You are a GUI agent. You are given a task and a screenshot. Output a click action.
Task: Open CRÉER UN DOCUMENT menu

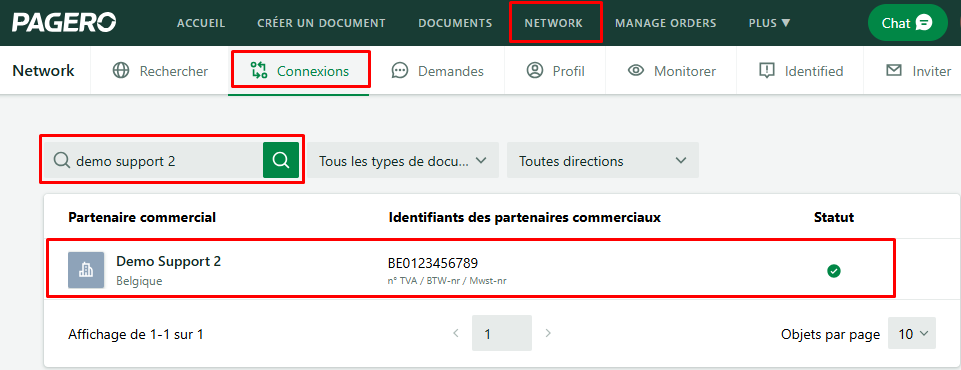321,23
